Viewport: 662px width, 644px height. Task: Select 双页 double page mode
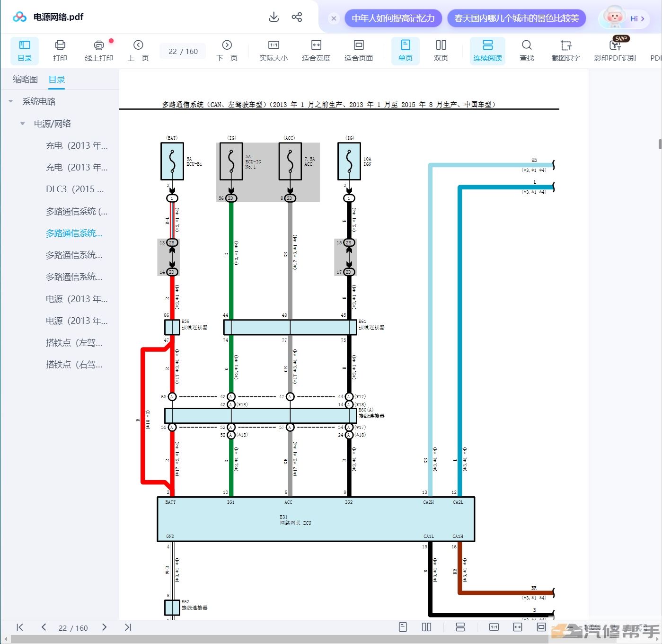(441, 51)
